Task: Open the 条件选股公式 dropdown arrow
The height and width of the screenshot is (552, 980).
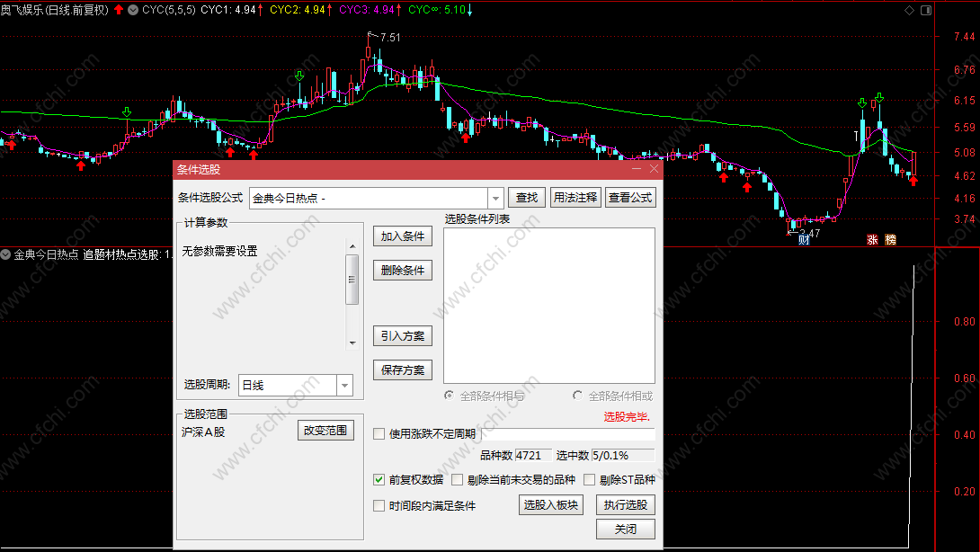Action: pyautogui.click(x=495, y=199)
